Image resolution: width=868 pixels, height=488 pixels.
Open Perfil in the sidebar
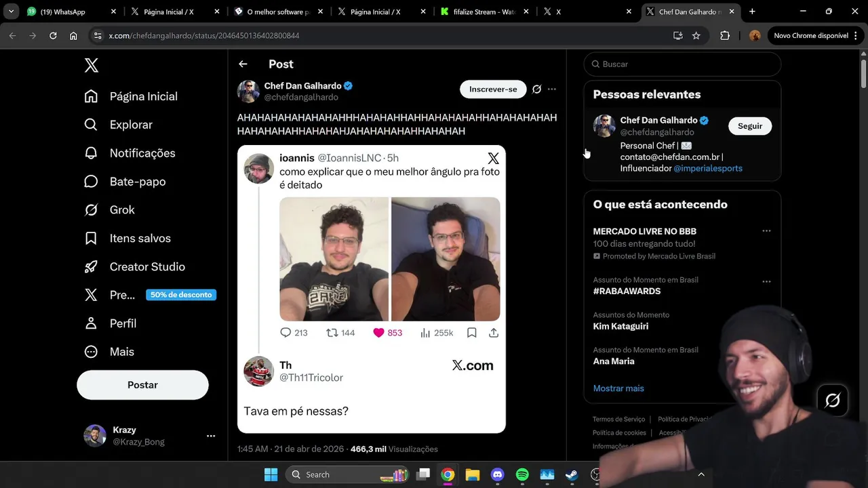tap(110, 323)
